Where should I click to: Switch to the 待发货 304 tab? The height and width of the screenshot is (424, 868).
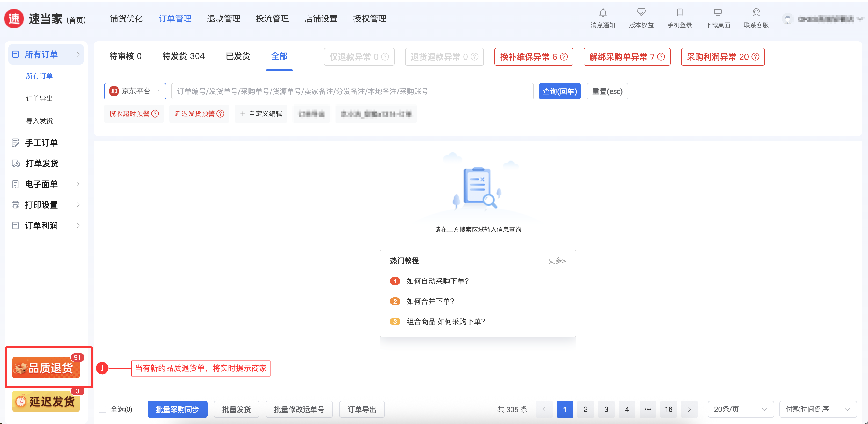tap(183, 56)
